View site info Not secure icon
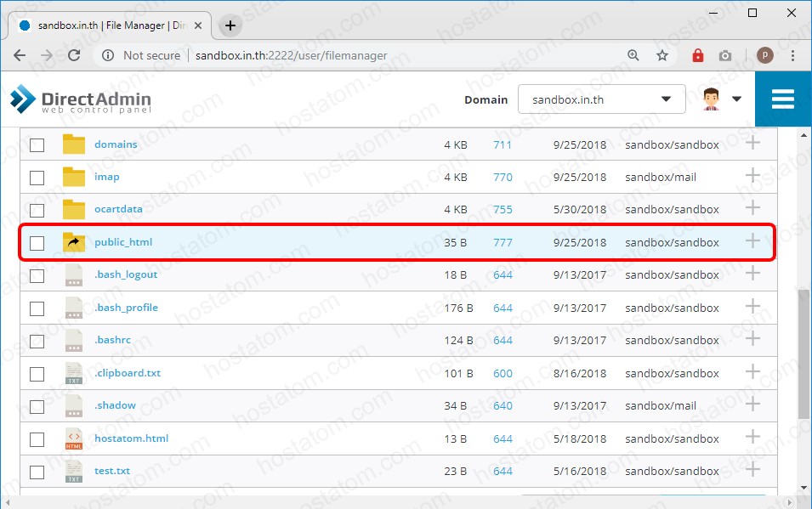Screen dimensions: 812x509 [108, 55]
